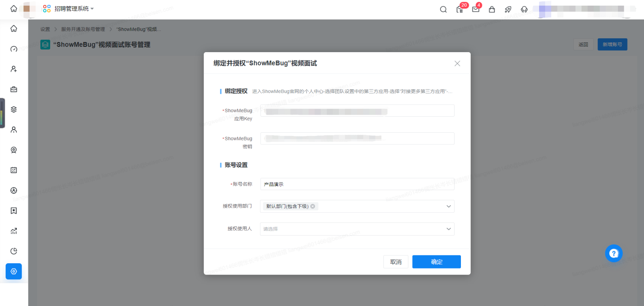The height and width of the screenshot is (306, 644).
Task: Click the 设置 breadcrumb link
Action: click(x=45, y=29)
